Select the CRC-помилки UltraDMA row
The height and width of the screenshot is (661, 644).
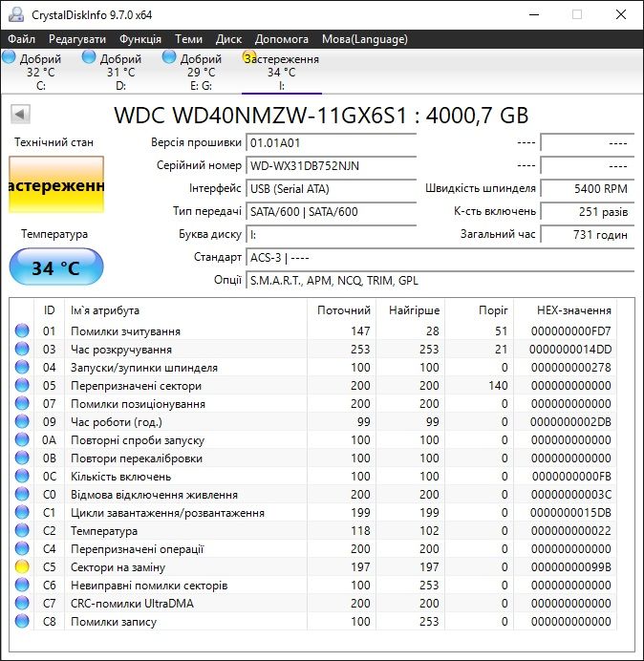[314, 604]
